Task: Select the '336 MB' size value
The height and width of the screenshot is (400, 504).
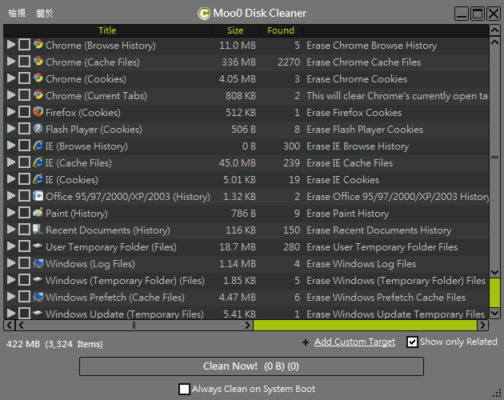Action: (x=239, y=62)
